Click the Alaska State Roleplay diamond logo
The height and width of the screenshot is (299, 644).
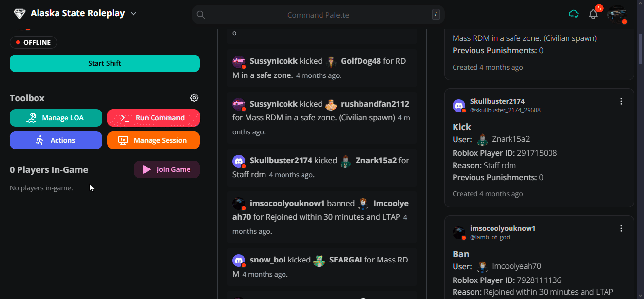[x=19, y=13]
